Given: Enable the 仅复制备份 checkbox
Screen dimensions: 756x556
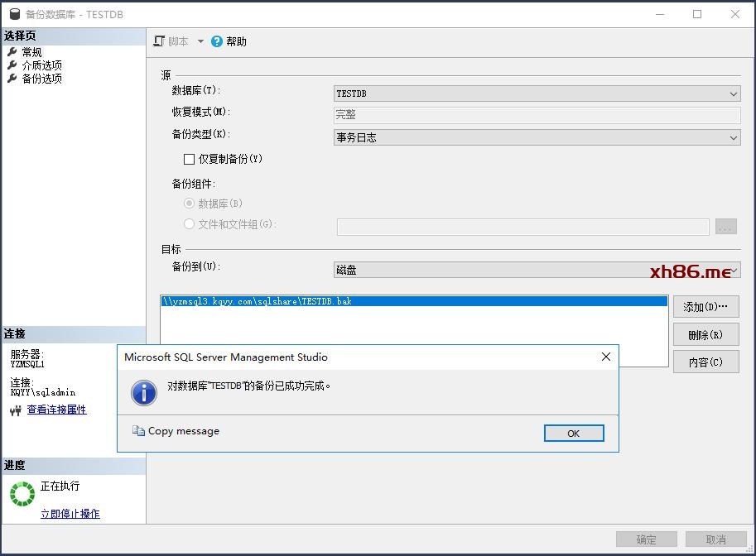Looking at the screenshot, I should [189, 159].
